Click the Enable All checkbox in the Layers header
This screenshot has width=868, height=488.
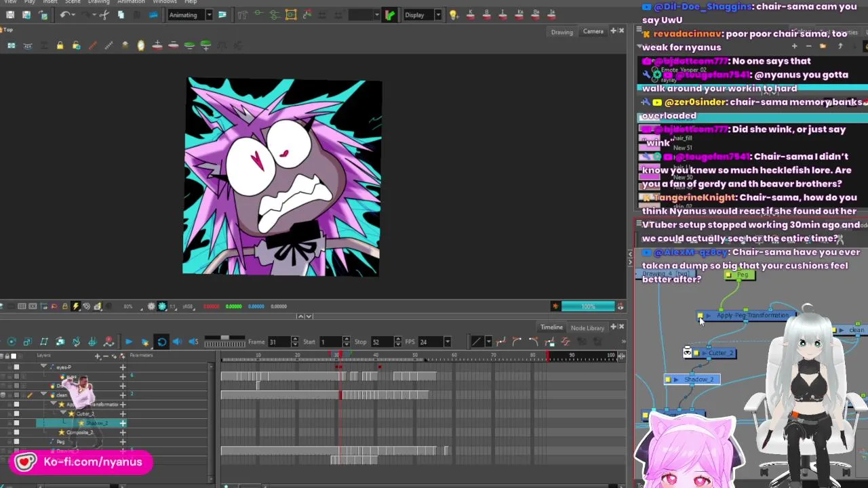coord(14,356)
